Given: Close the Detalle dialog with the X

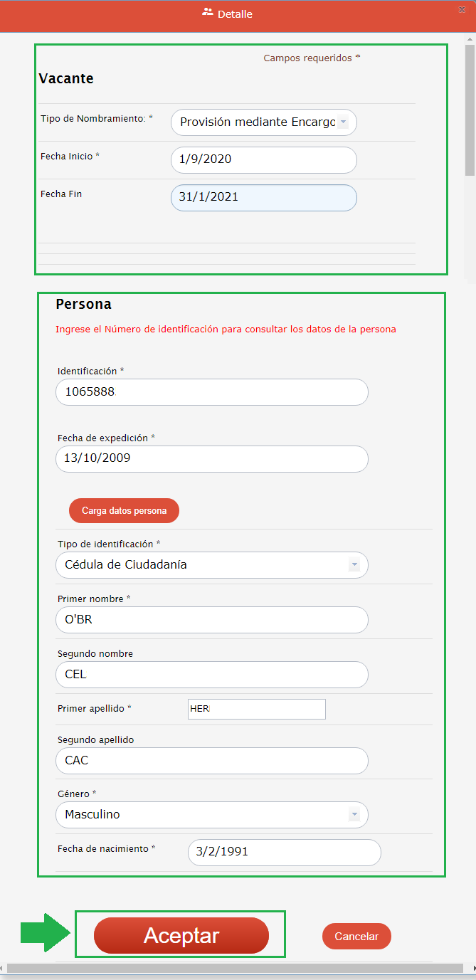Looking at the screenshot, I should pyautogui.click(x=461, y=10).
